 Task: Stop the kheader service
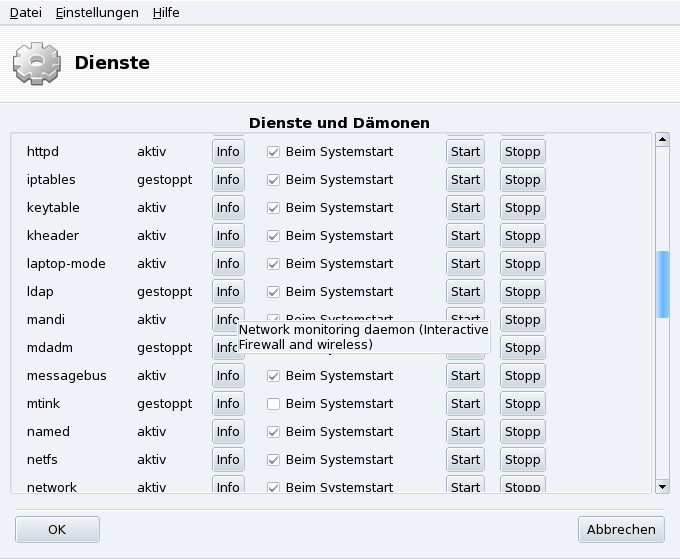[x=523, y=236]
